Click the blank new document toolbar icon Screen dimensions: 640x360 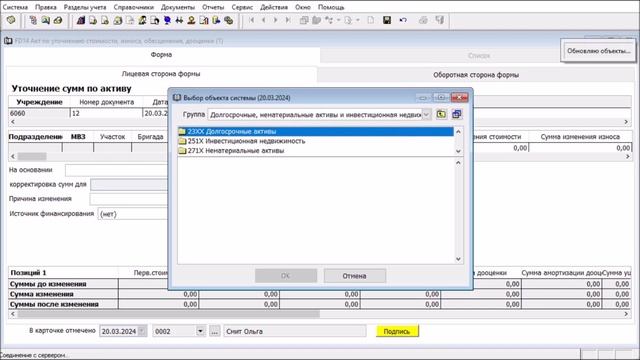point(370,20)
